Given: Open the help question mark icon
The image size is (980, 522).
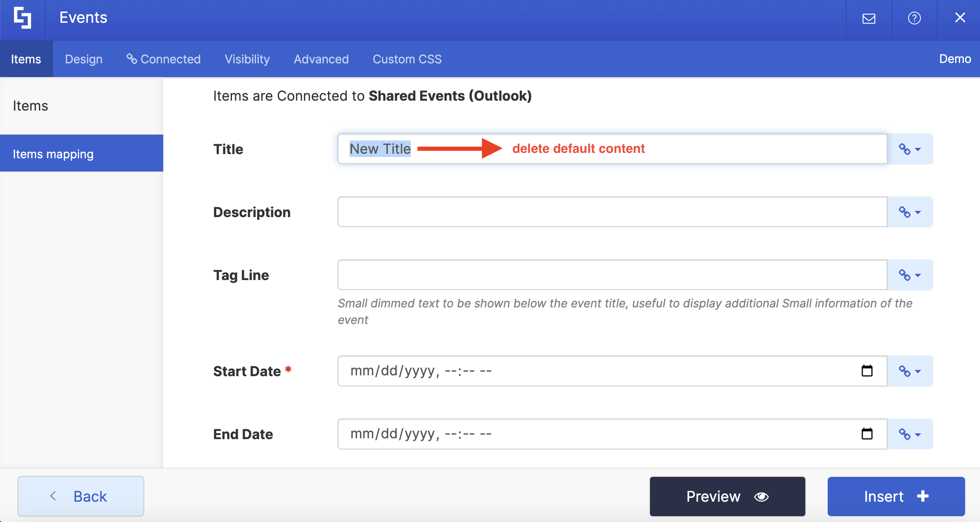Looking at the screenshot, I should click(914, 18).
